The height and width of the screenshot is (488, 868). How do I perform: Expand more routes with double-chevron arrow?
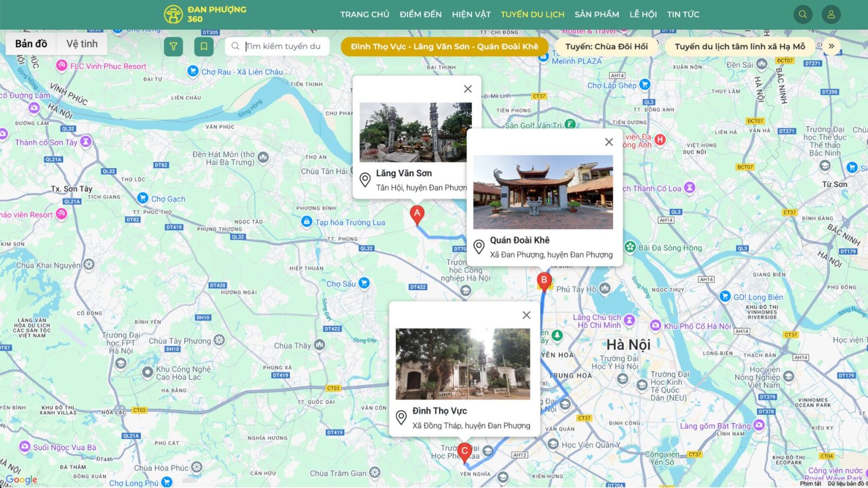point(831,47)
